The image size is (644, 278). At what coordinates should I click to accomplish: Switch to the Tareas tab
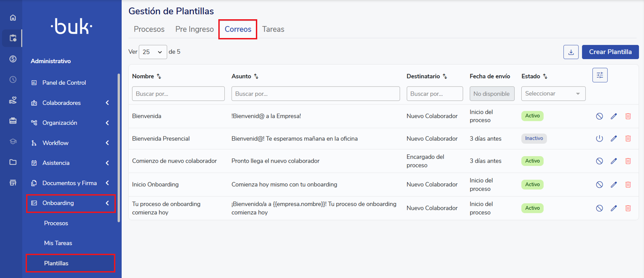[x=273, y=29]
